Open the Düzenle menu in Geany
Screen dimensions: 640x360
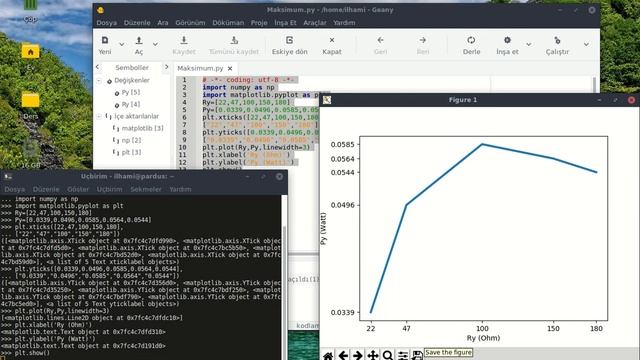pyautogui.click(x=137, y=23)
